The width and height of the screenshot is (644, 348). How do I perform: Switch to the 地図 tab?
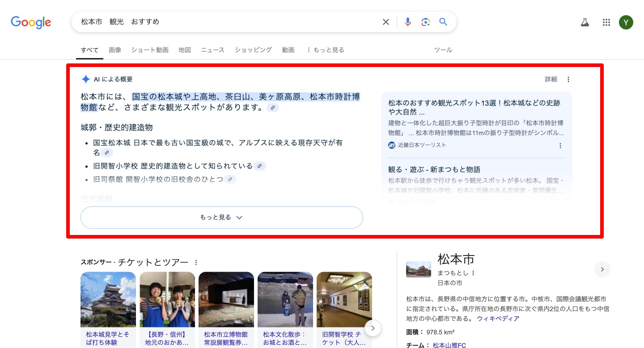coord(185,50)
